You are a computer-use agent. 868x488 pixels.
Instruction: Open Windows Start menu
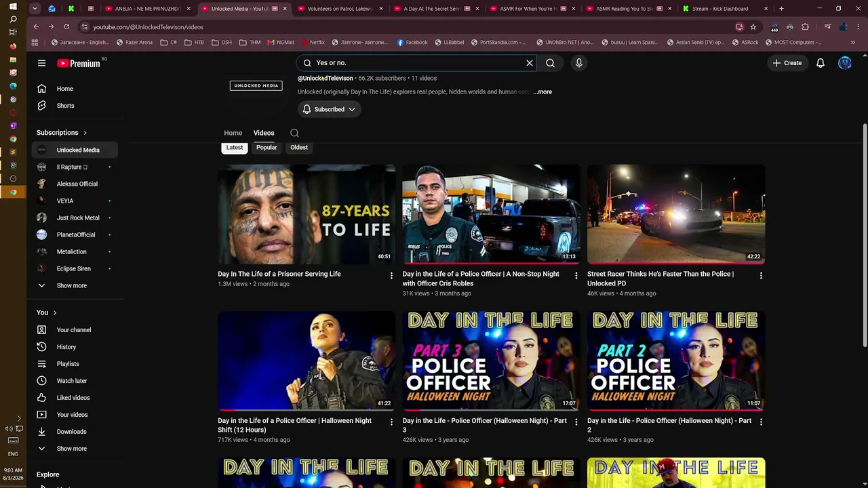coord(13,6)
